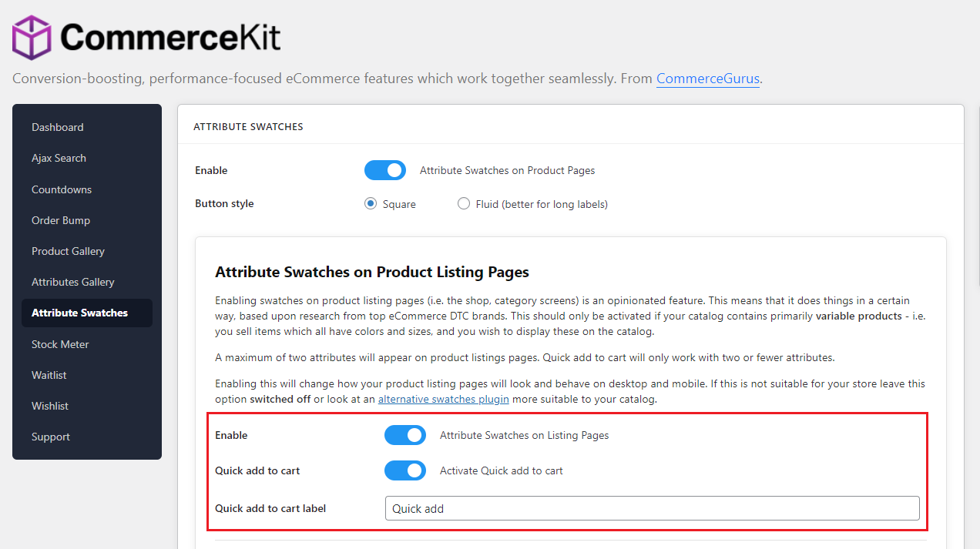Select Attribute Swatches sidebar item
This screenshot has height=549, width=980.
click(x=87, y=313)
